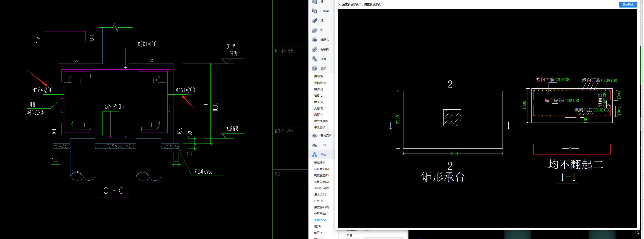Collapse the 装修 category icon

coord(315,69)
